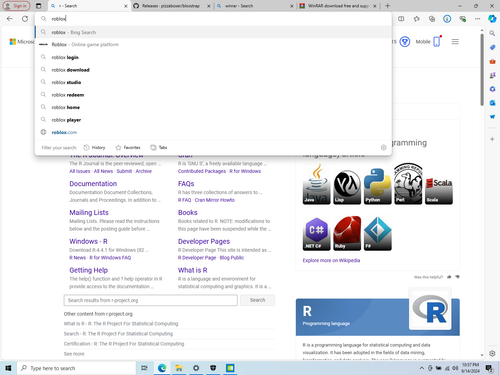The height and width of the screenshot is (375, 500).
Task: Click in the address bar text field
Action: [x=213, y=19]
